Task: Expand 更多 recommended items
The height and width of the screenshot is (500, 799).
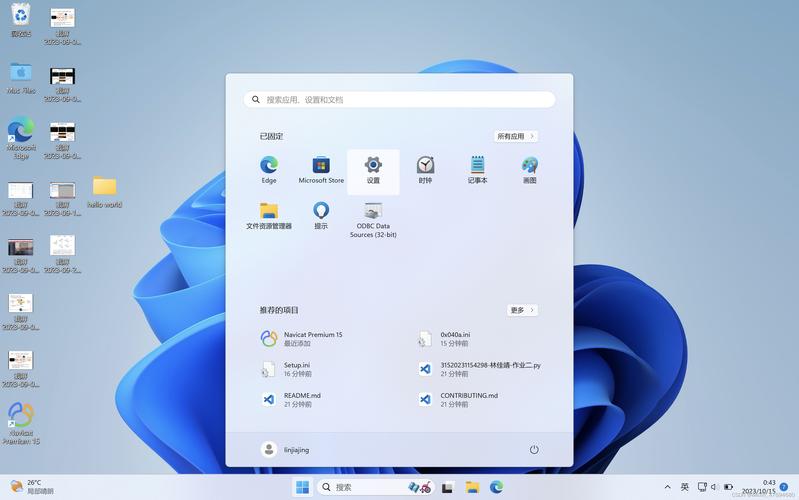Action: click(522, 310)
